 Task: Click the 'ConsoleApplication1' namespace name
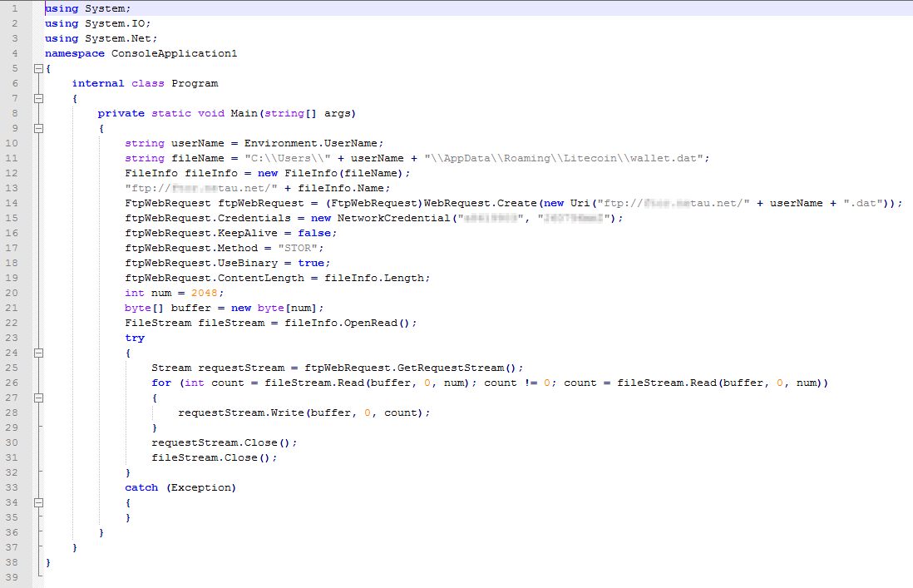point(174,53)
